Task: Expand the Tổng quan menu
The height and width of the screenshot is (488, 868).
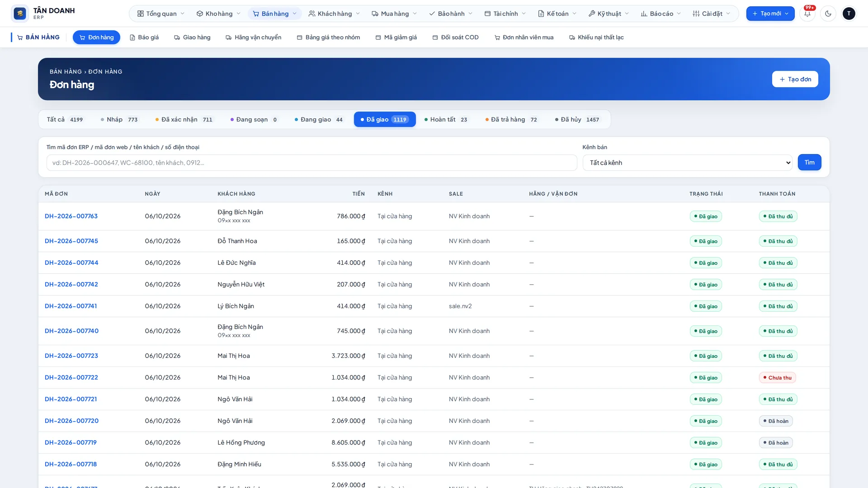Action: (x=161, y=14)
